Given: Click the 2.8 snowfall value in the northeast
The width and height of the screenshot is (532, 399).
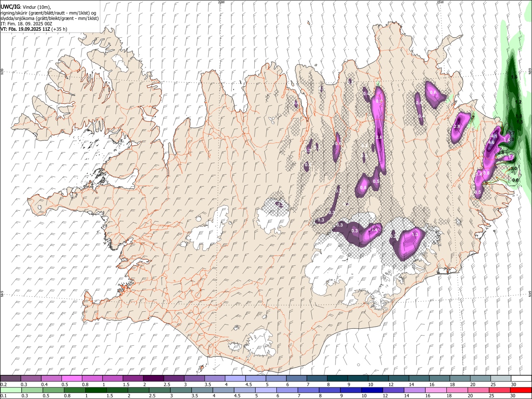Looking at the screenshot, I should (457, 126).
